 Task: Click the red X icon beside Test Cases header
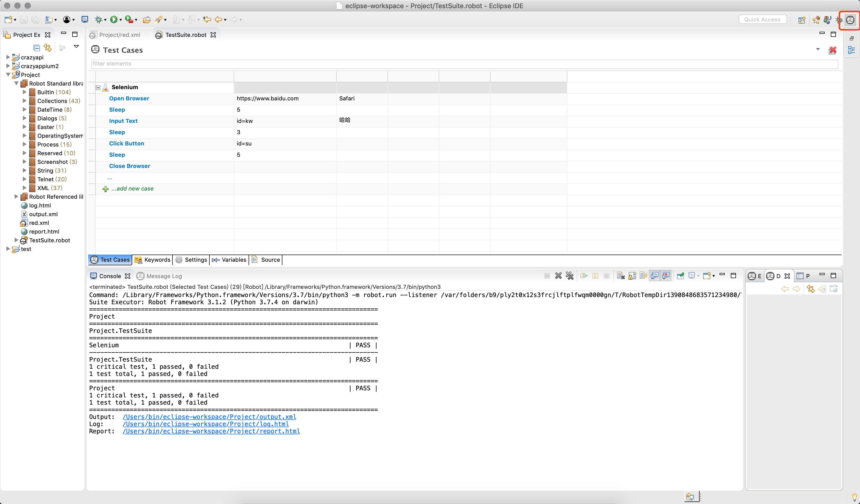(x=832, y=50)
